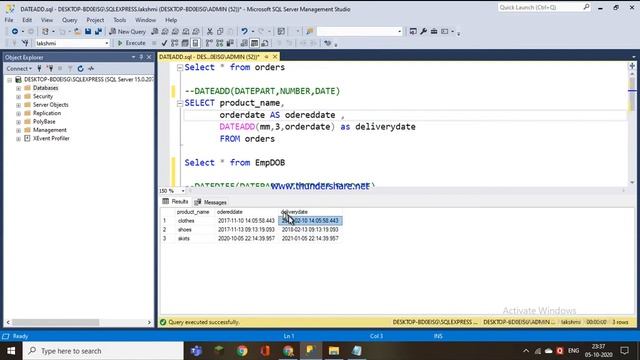Click the Properties wrench icon

point(424,31)
